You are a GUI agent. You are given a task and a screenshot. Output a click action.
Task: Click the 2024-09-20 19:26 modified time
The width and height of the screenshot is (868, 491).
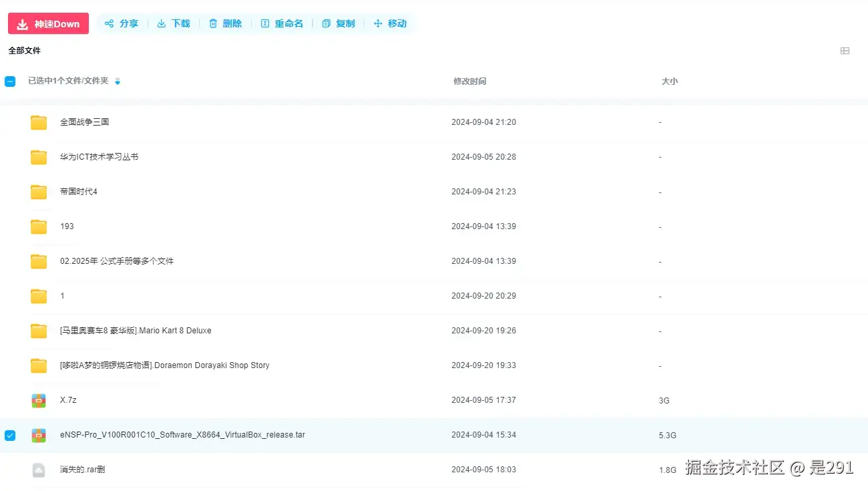click(483, 331)
